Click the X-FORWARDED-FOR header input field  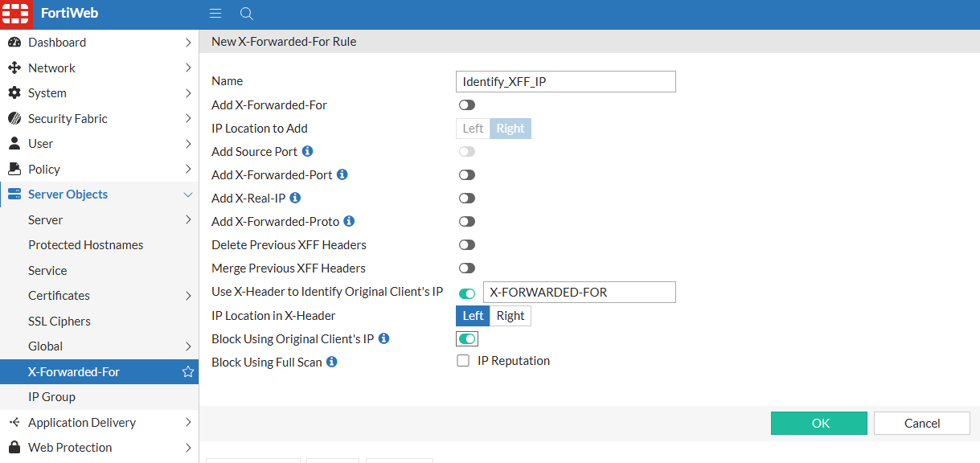coord(579,293)
